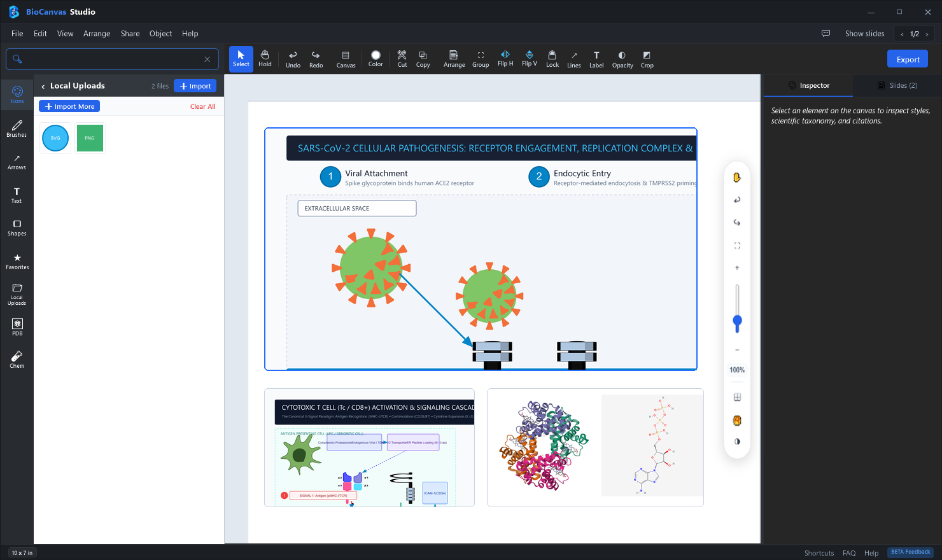Open the Shapes sidebar panel
The height and width of the screenshot is (560, 942).
coord(17,228)
